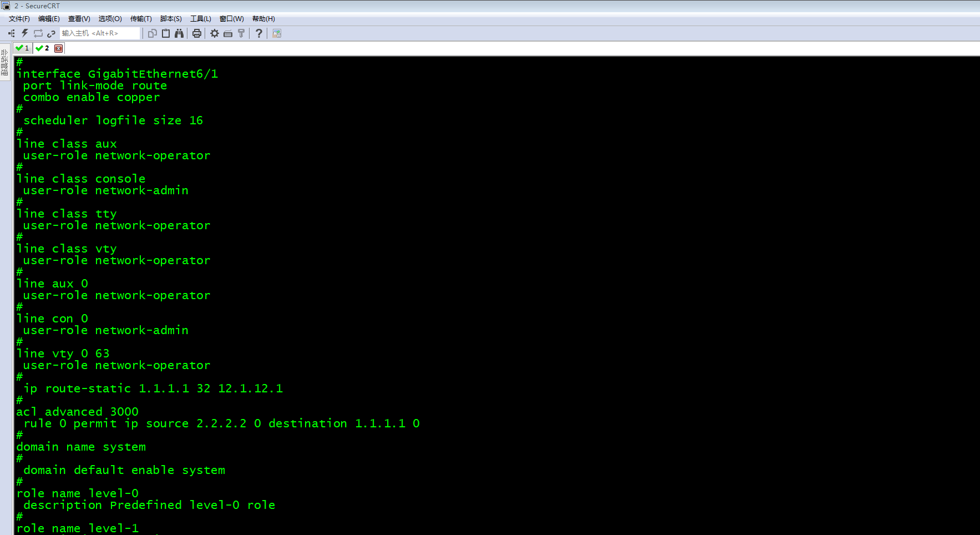The image size is (980, 535).
Task: Click the 'rule 0 permit ip source' line
Action: tap(221, 423)
